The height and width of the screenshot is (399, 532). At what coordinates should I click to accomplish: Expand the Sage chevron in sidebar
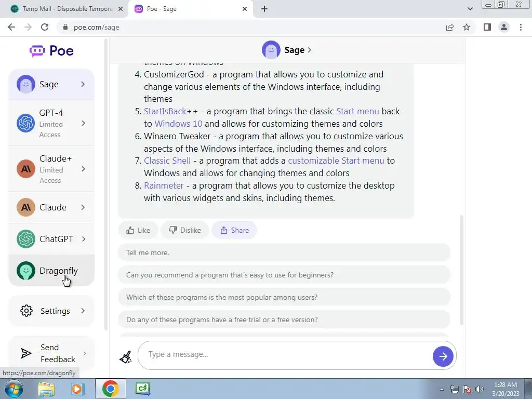tap(83, 84)
